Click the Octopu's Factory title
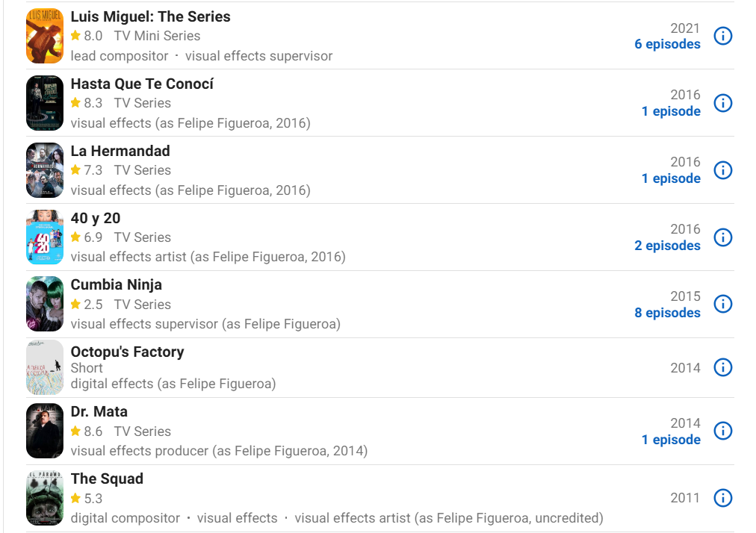 [127, 352]
